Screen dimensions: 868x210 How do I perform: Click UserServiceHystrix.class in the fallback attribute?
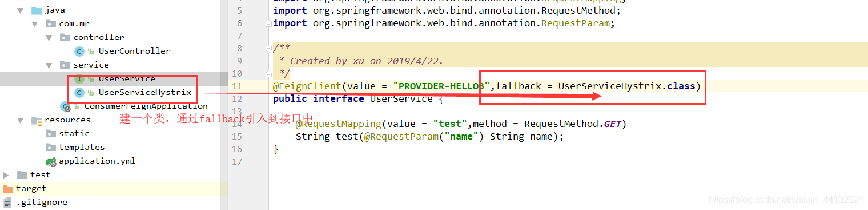(x=626, y=86)
